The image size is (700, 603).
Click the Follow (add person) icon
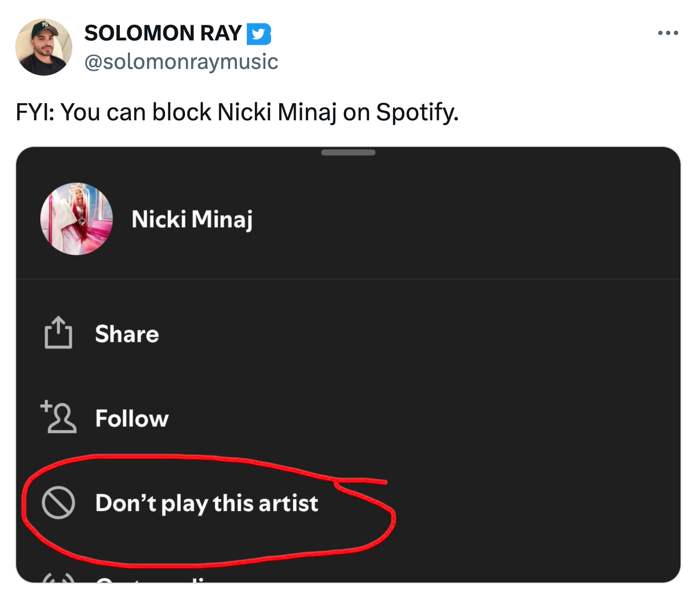(59, 418)
